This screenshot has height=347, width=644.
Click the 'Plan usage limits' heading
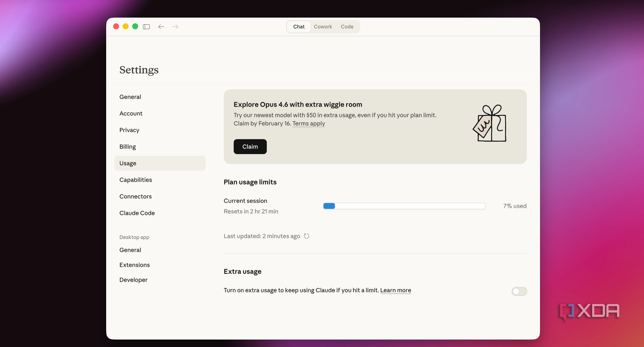[x=250, y=182]
